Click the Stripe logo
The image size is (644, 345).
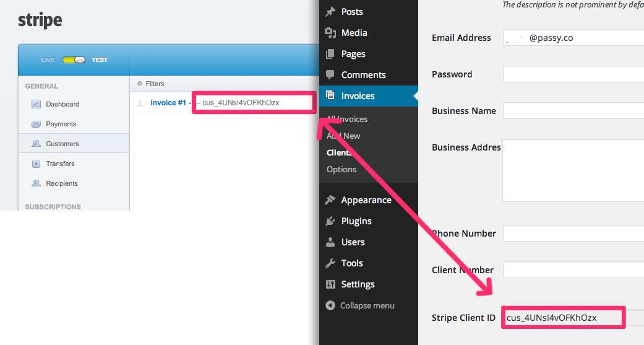point(40,20)
